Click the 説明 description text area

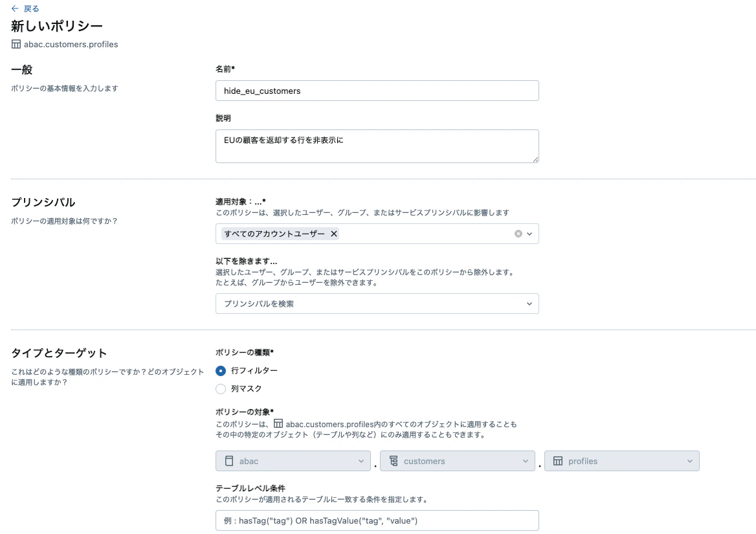[377, 146]
